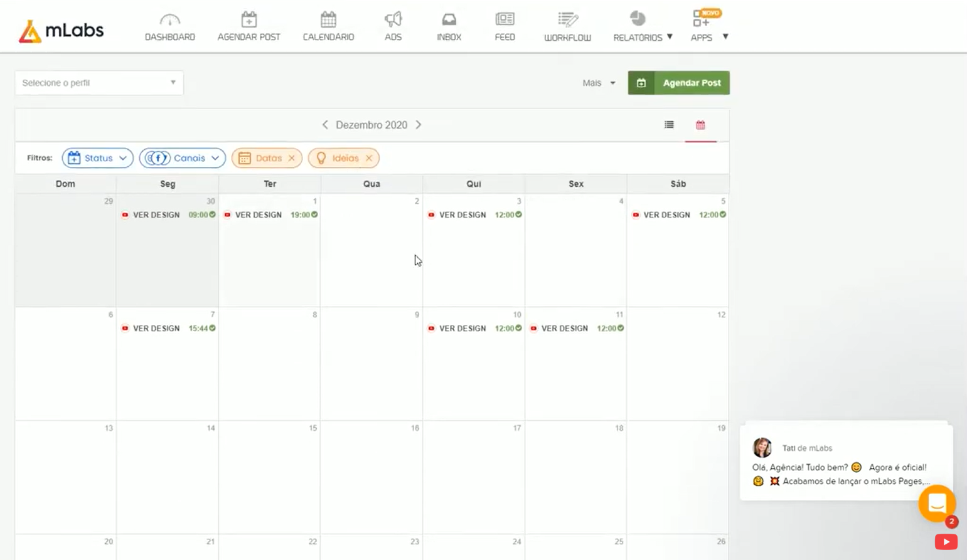
Task: Click the 09:00 time on Seg 30
Action: 198,214
